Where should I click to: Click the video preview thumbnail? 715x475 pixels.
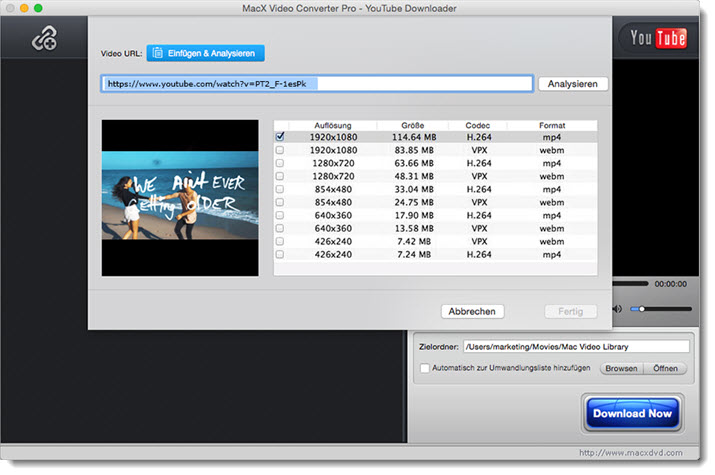click(180, 198)
